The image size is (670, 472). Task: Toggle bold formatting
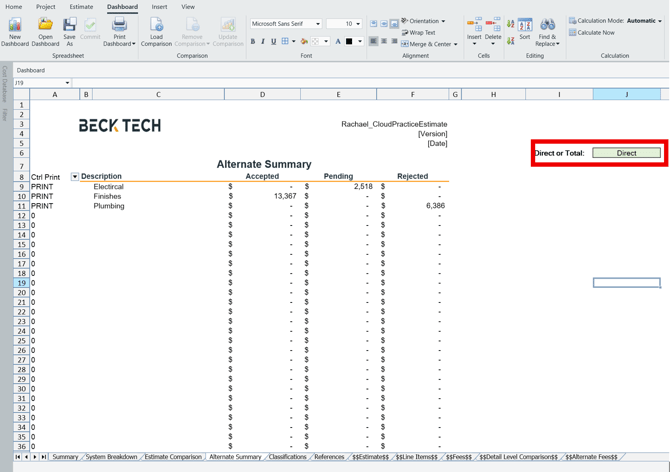tap(253, 42)
